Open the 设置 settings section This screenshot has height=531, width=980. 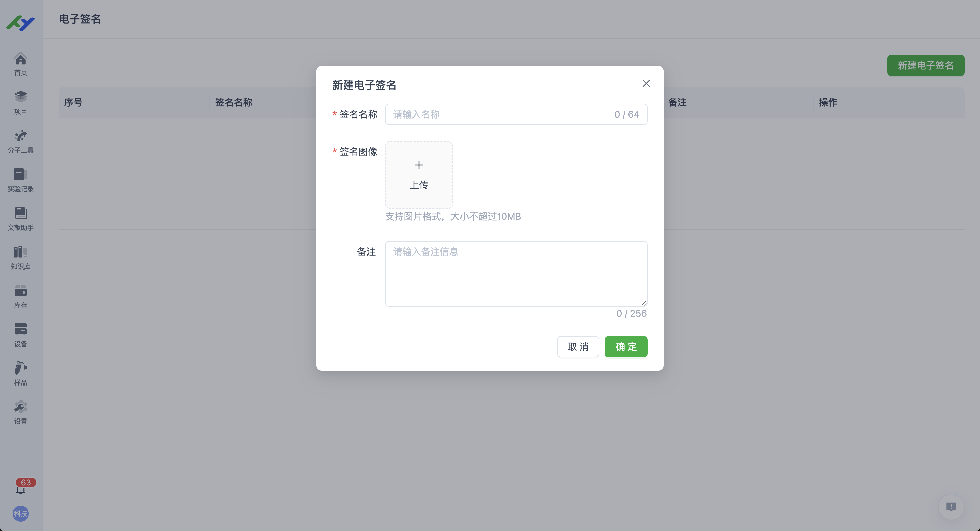pyautogui.click(x=20, y=413)
